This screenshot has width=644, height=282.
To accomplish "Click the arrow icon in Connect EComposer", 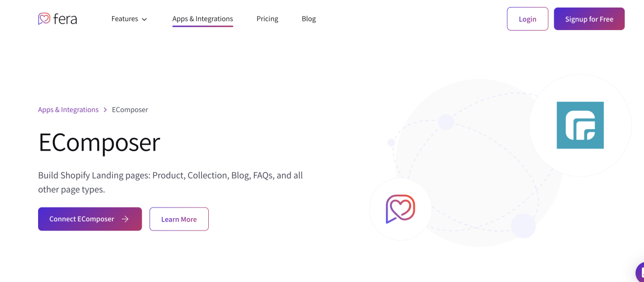I will coord(125,219).
